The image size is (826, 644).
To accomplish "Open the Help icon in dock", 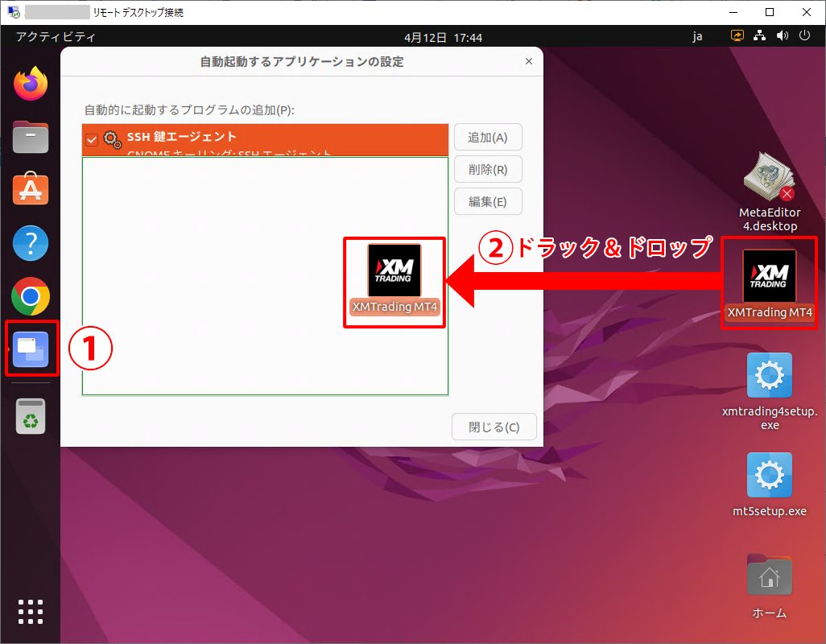I will tap(31, 243).
